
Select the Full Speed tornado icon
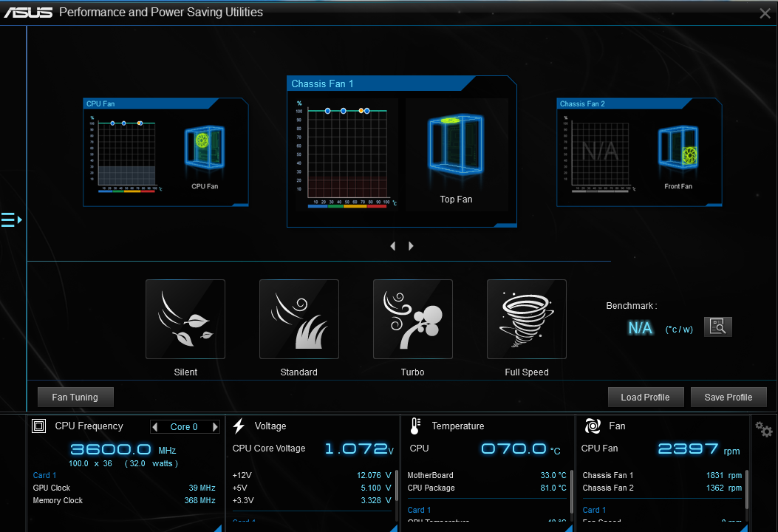[527, 319]
